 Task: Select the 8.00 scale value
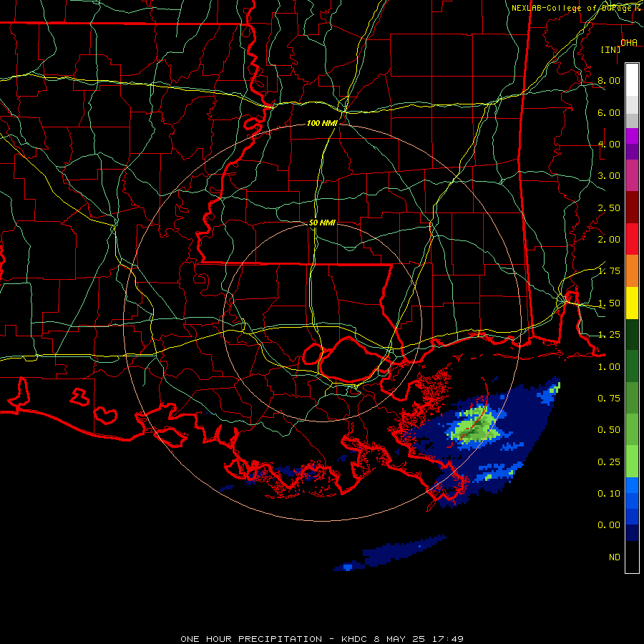tap(609, 80)
